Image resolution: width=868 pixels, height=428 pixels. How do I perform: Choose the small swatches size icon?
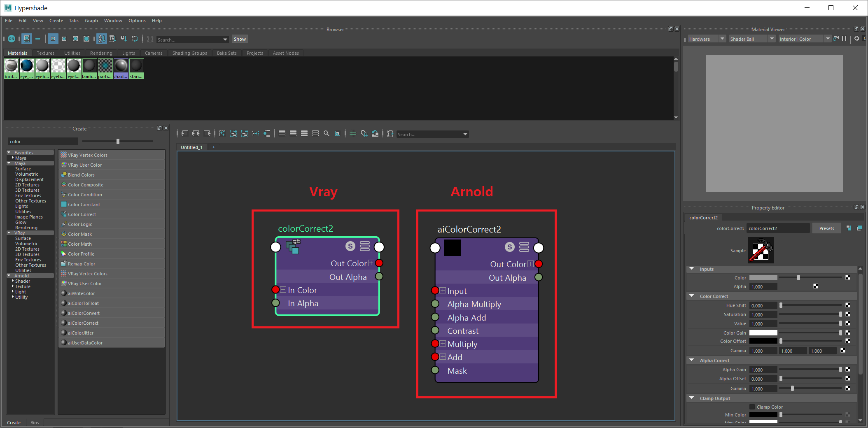pos(53,39)
